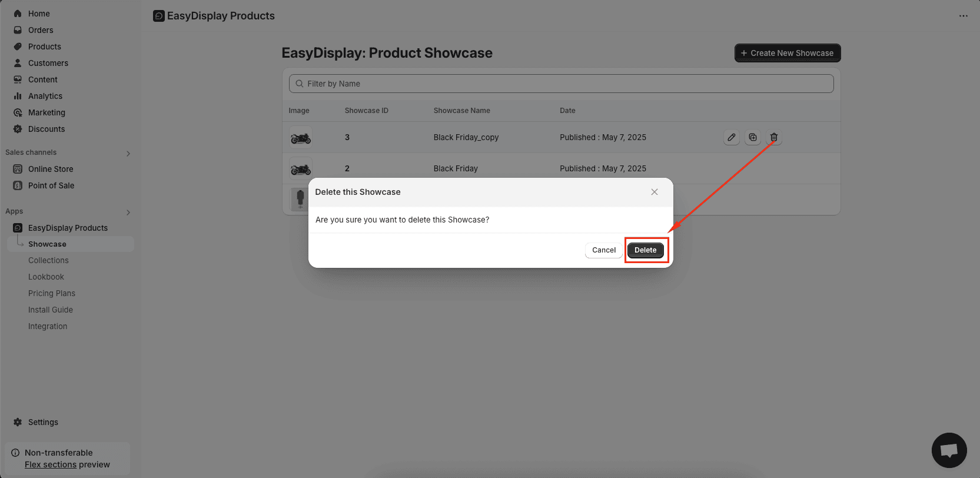The image size is (980, 478).
Task: Click the Analytics bar chart icon
Action: tap(18, 96)
